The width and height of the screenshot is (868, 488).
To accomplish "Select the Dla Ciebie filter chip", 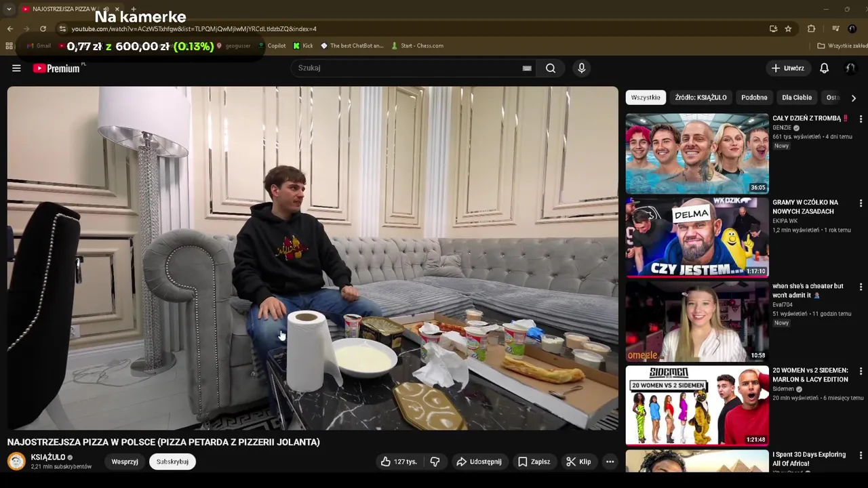I will tap(797, 98).
